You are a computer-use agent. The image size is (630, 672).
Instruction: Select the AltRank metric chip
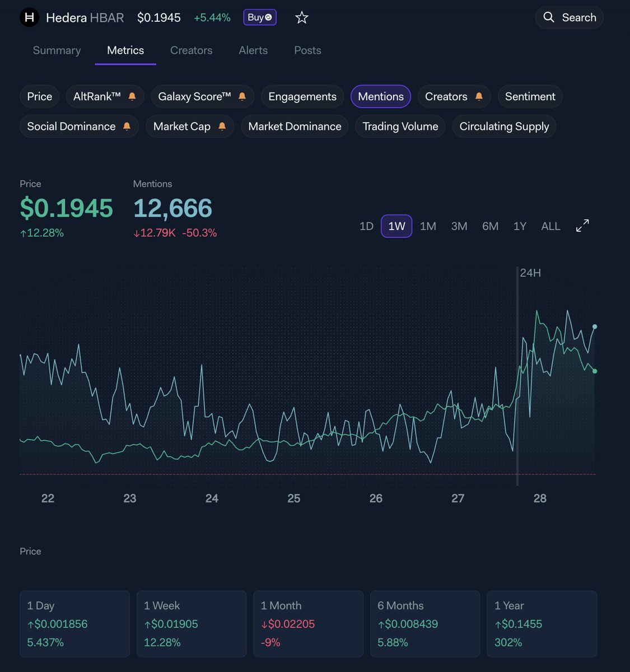pyautogui.click(x=105, y=96)
